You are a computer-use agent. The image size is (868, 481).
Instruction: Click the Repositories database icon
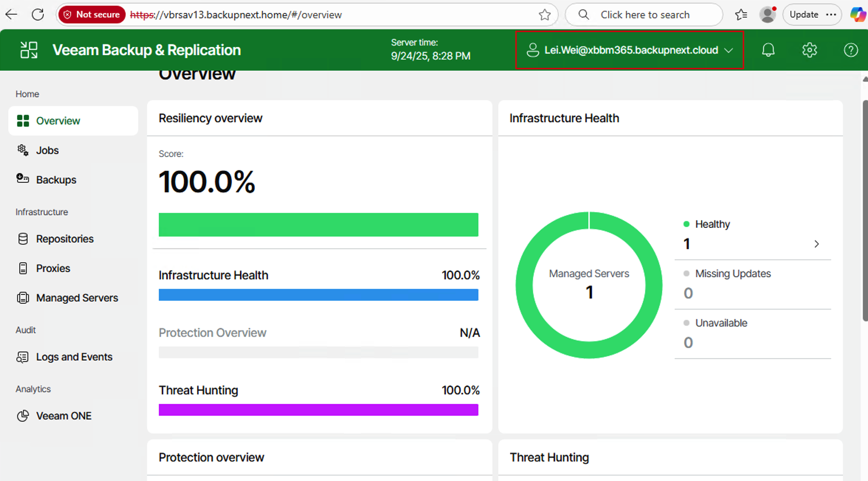23,239
